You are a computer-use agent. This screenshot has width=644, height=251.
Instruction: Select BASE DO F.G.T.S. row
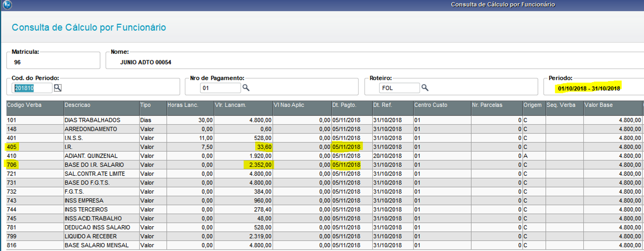325,182
